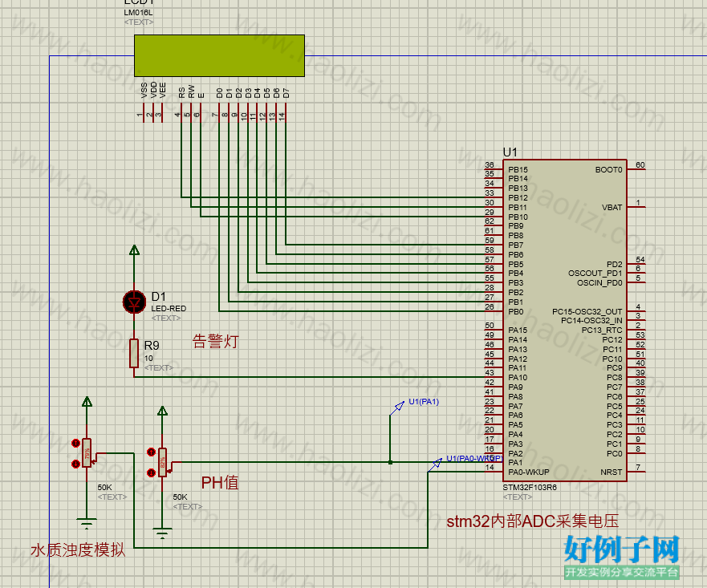Increase the turbidity potentiometer with upper red button
707x588 pixels.
click(x=75, y=444)
